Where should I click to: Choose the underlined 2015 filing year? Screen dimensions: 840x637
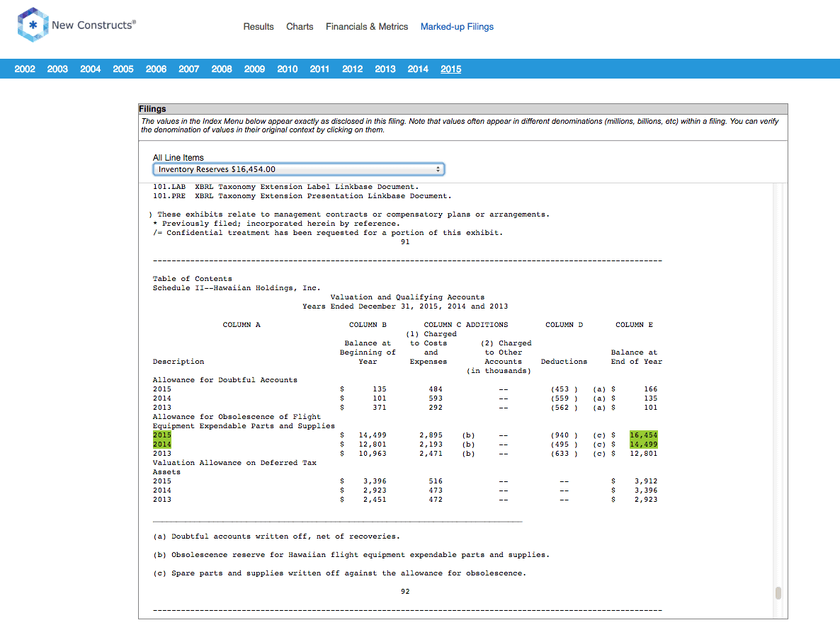tap(451, 69)
